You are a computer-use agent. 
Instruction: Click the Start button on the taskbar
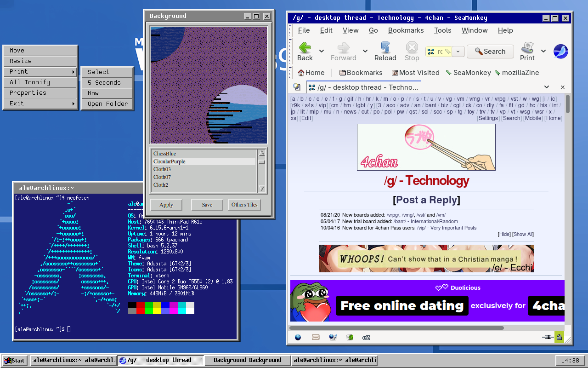(15, 360)
